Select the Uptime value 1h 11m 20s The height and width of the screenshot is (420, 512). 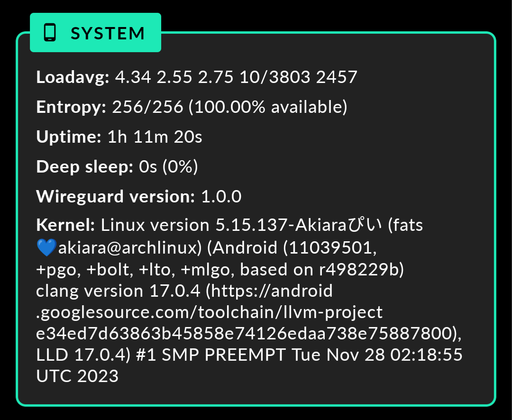tap(155, 137)
